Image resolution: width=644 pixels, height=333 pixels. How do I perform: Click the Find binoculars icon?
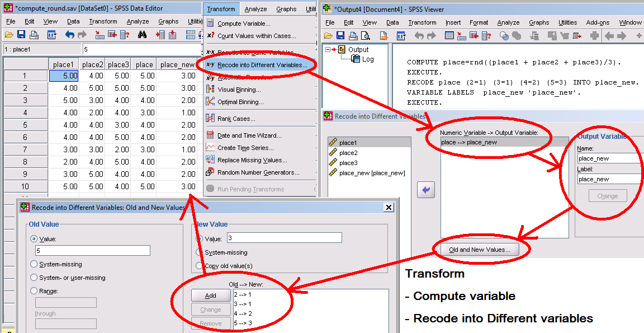142,35
